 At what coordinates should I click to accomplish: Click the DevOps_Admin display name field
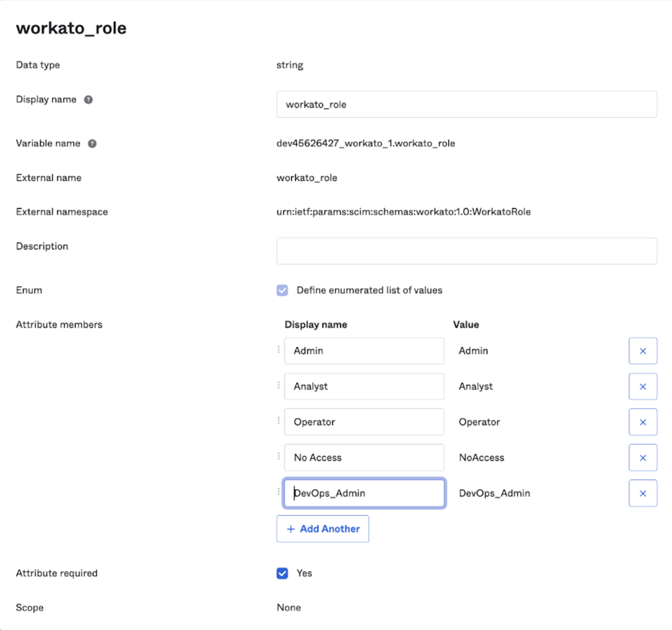[364, 493]
